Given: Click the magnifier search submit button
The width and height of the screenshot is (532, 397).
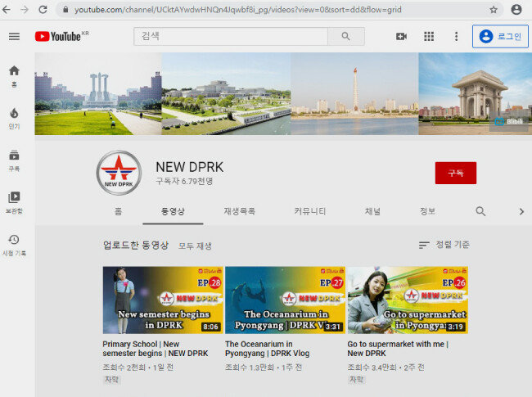Looking at the screenshot, I should point(346,36).
